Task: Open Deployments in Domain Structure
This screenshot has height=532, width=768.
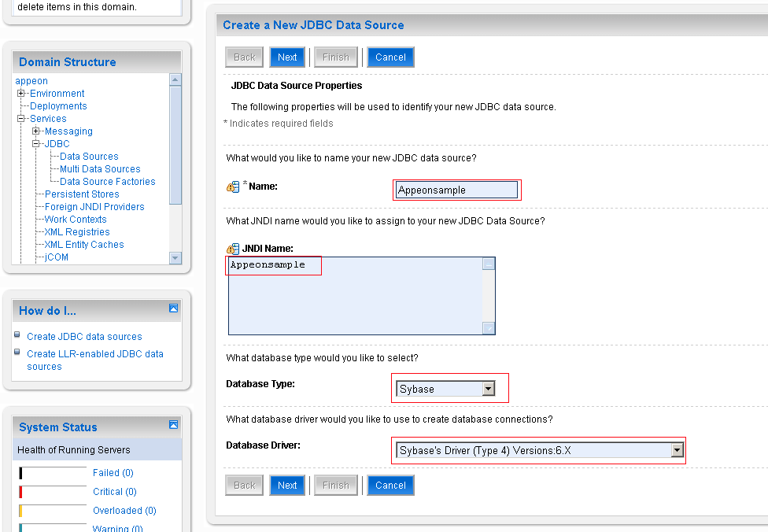Action: [x=58, y=105]
